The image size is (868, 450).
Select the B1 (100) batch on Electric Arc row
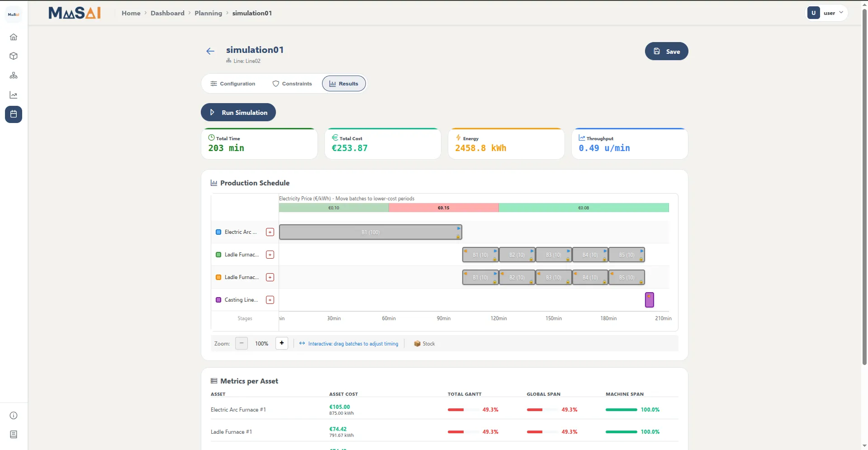pyautogui.click(x=370, y=232)
